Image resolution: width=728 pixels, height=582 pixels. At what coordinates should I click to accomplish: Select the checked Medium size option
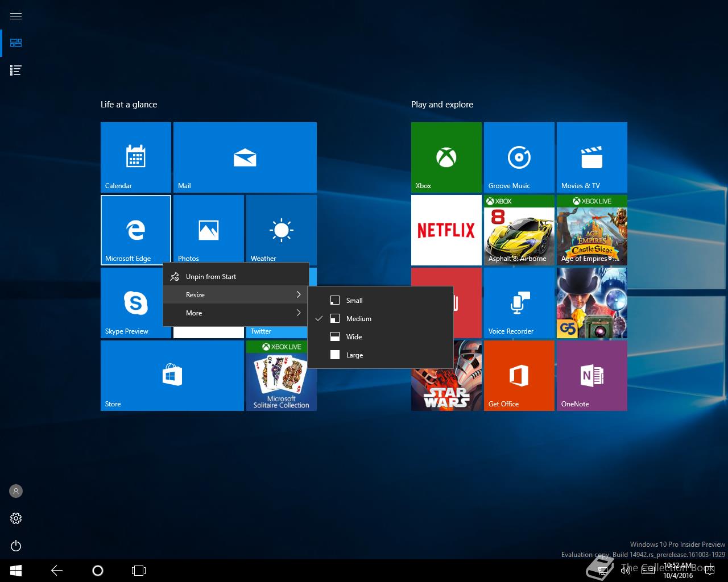[358, 319]
